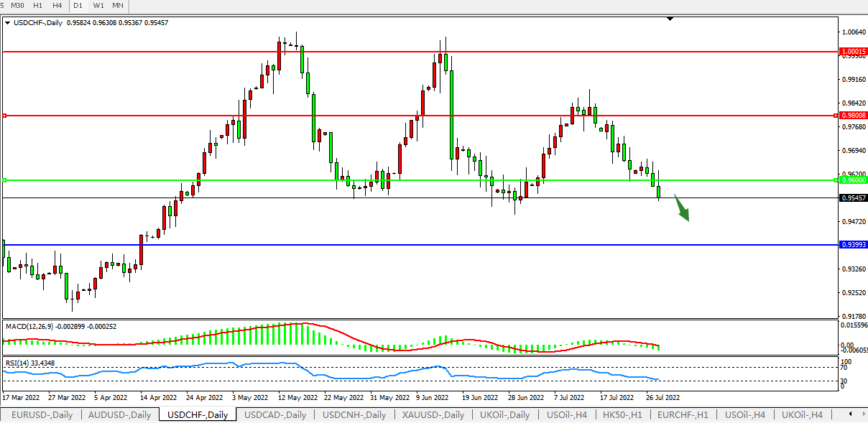This screenshot has height=423, width=868.
Task: Select the MN monthly timeframe
Action: click(x=118, y=6)
